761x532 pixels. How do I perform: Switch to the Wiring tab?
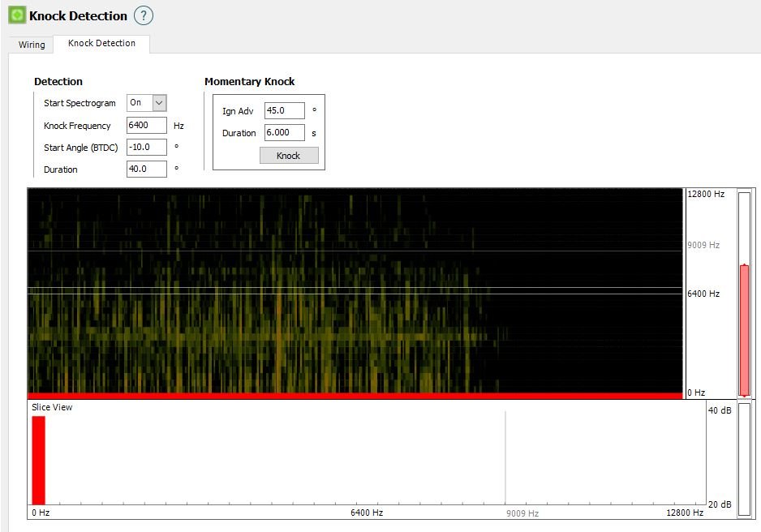(32, 45)
